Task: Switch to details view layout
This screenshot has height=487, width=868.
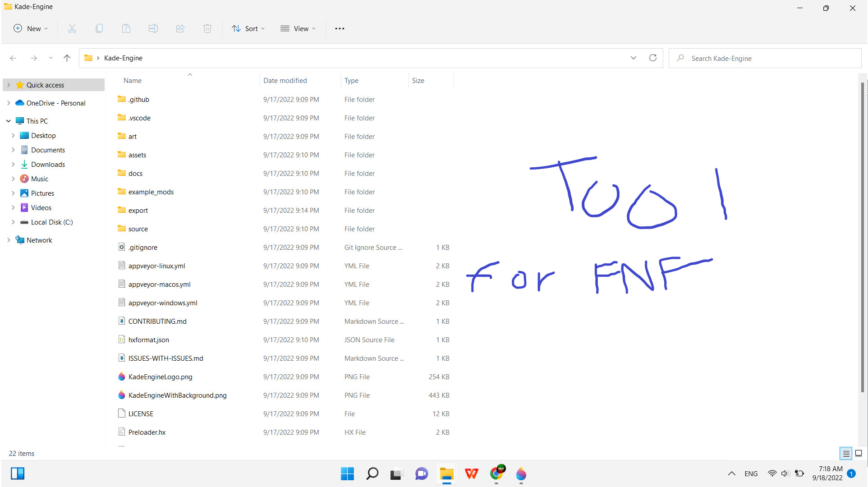Action: [x=846, y=453]
